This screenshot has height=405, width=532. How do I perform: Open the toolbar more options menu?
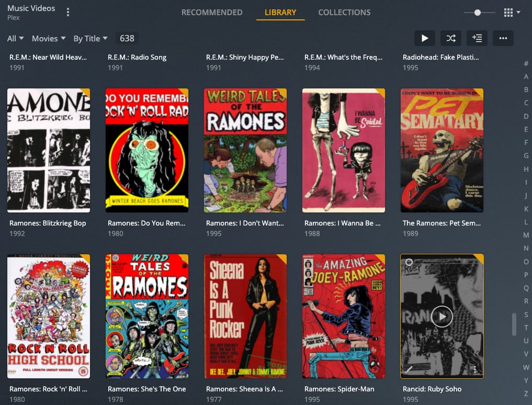coord(503,38)
